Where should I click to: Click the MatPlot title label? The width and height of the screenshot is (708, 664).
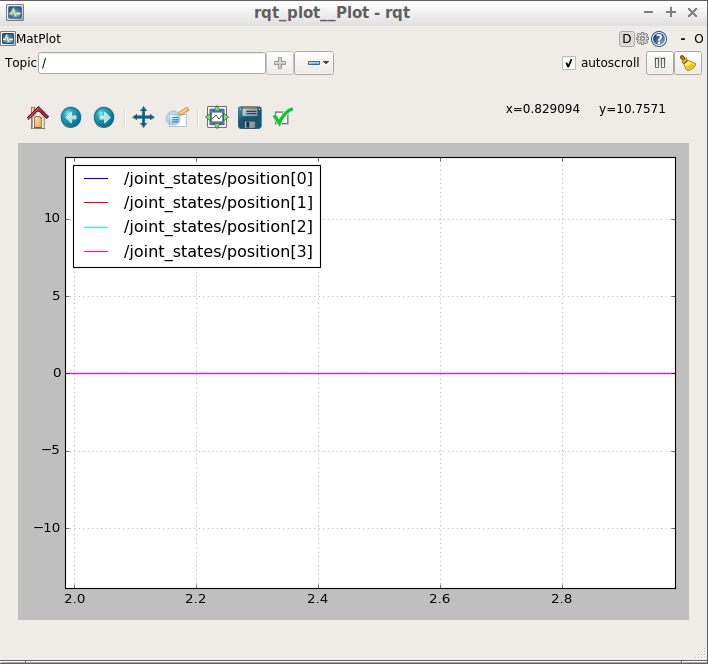(x=38, y=39)
